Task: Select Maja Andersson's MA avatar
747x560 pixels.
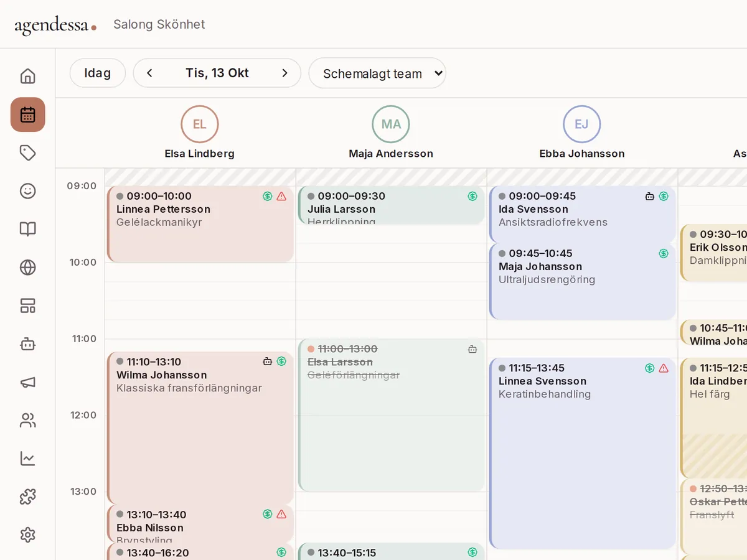Action: click(391, 124)
